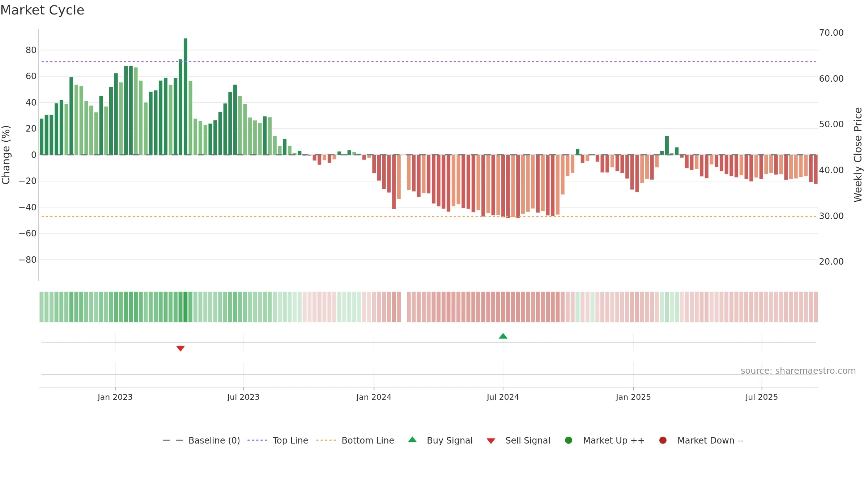Screen dimensions: 868x488
Task: Click the purple dotted Top Line on the chart
Action: pyautogui.click(x=429, y=61)
